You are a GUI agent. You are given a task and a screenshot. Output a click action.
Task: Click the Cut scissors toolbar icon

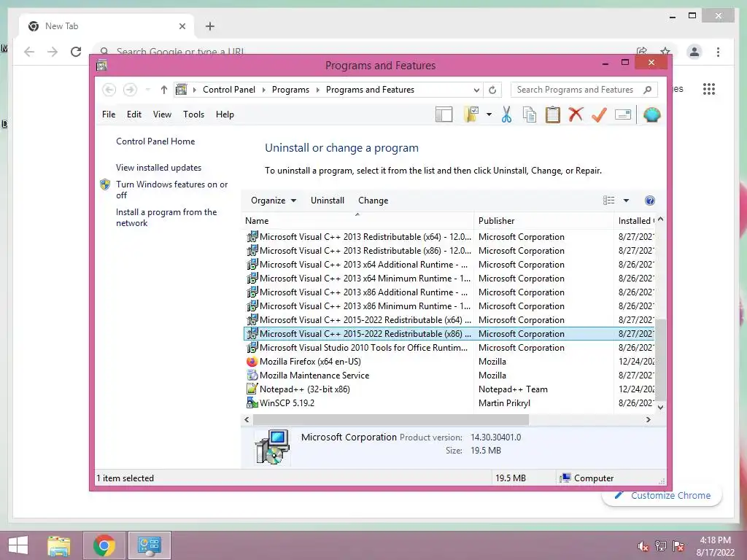coord(506,114)
